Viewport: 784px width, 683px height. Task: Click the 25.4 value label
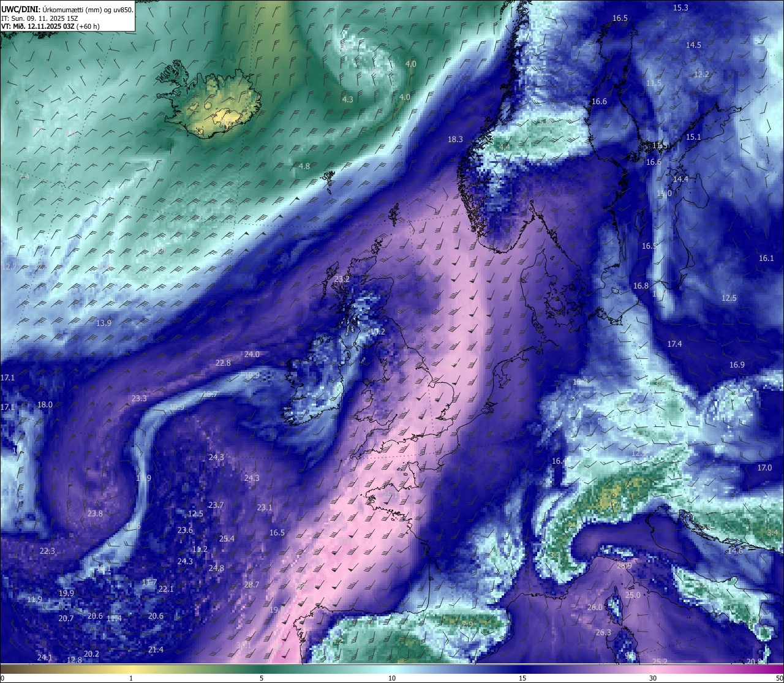pos(227,539)
